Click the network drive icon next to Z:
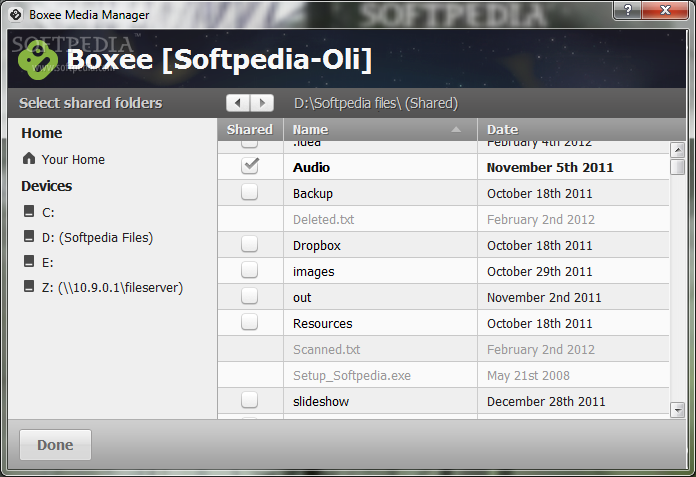The width and height of the screenshot is (696, 477). point(29,286)
